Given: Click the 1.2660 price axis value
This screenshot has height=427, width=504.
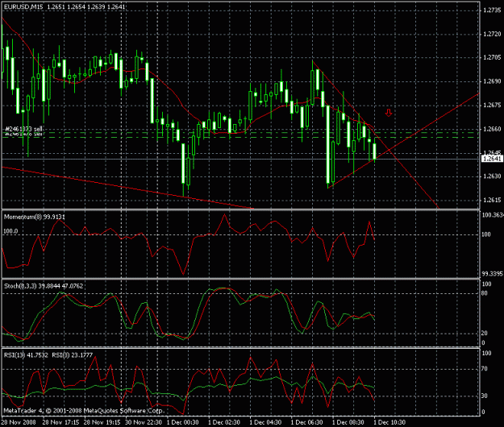Looking at the screenshot, I should click(492, 129).
